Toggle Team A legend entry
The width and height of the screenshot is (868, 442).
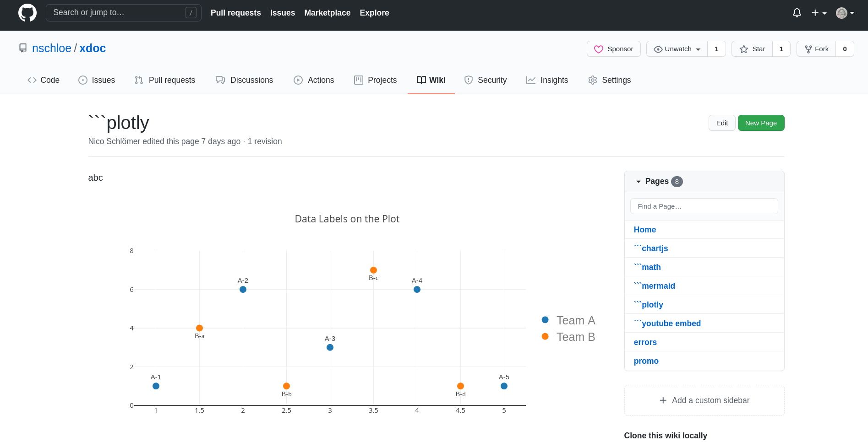pyautogui.click(x=568, y=320)
